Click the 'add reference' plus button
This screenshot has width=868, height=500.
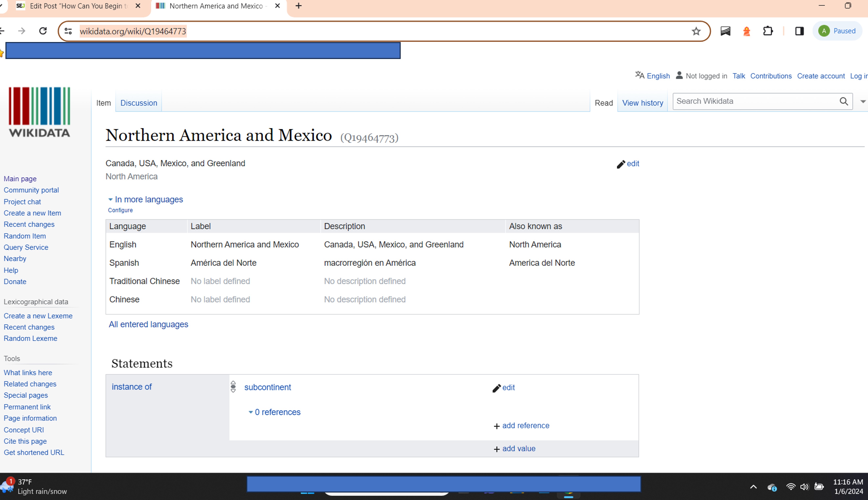click(x=497, y=425)
